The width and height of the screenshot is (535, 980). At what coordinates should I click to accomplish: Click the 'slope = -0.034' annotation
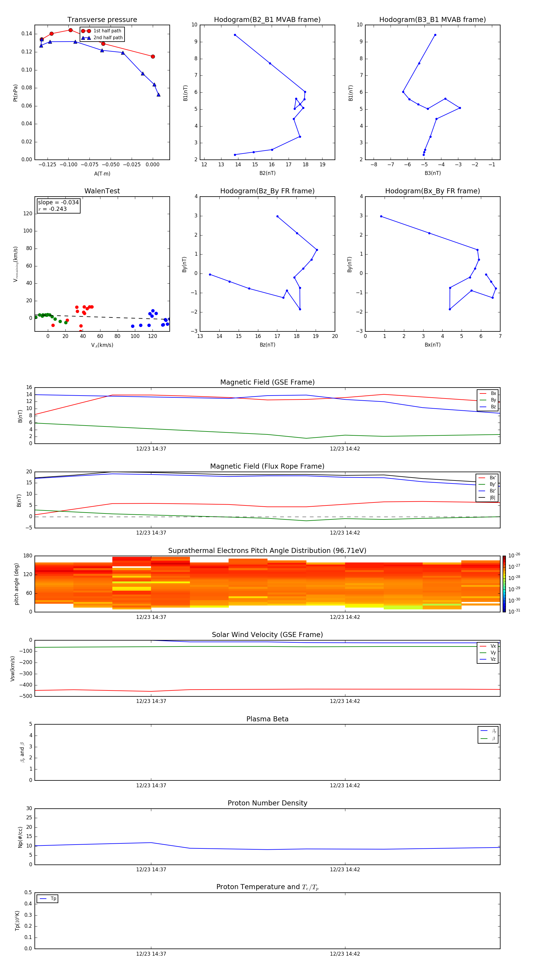tap(58, 203)
